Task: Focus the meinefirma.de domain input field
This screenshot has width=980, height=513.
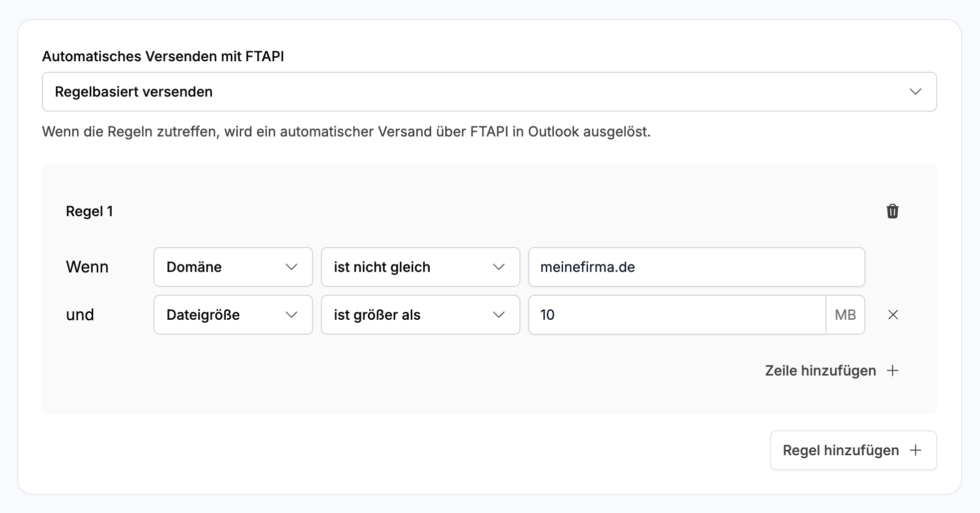Action: coord(696,267)
